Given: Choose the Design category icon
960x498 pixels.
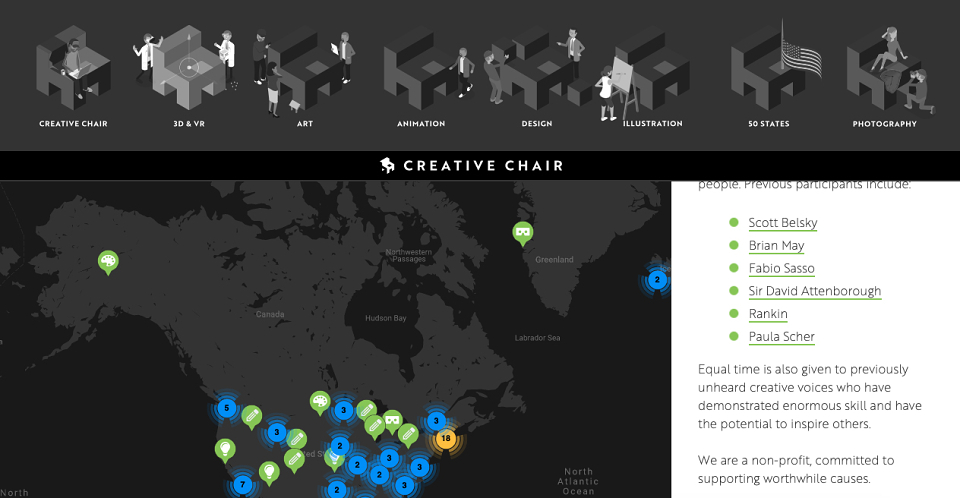Looking at the screenshot, I should [x=537, y=69].
